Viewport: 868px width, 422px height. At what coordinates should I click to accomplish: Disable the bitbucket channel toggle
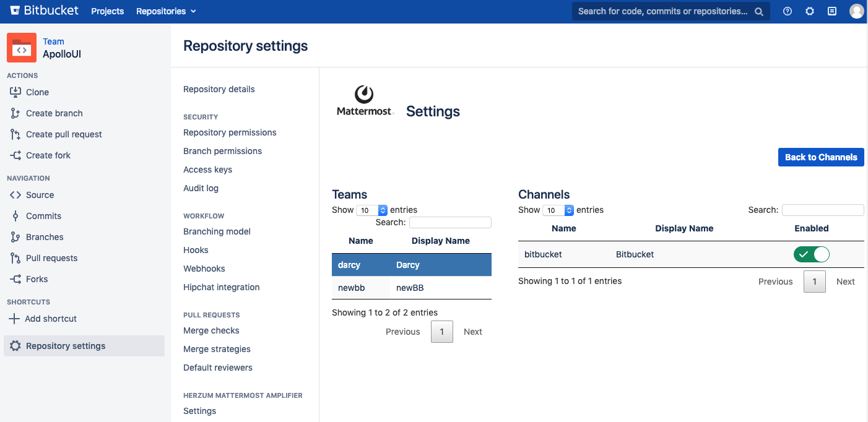(x=811, y=254)
